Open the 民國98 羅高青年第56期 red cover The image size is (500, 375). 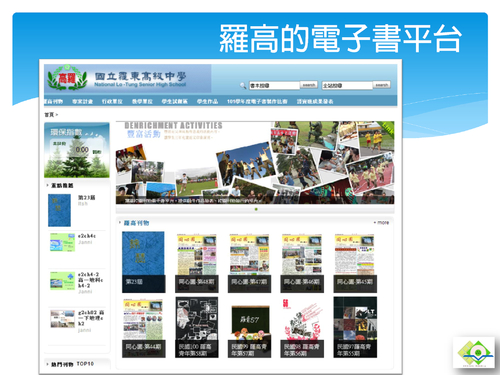pyautogui.click(x=302, y=328)
